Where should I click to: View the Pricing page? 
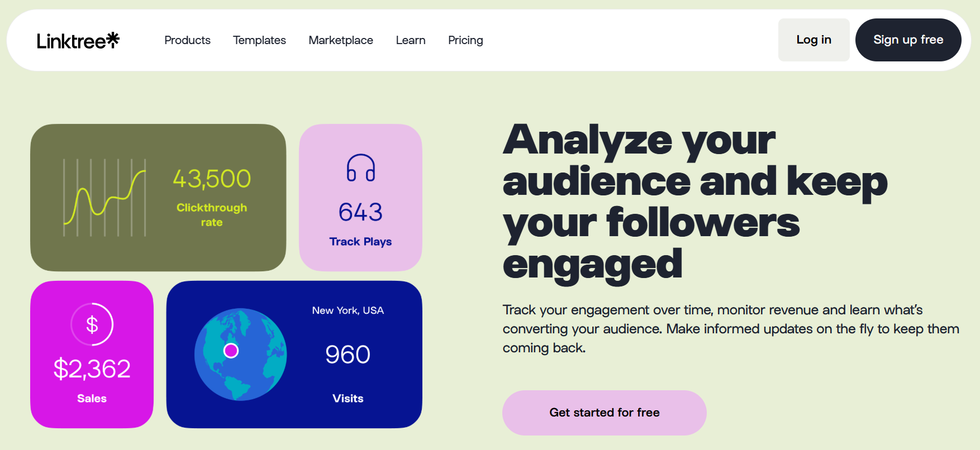465,40
